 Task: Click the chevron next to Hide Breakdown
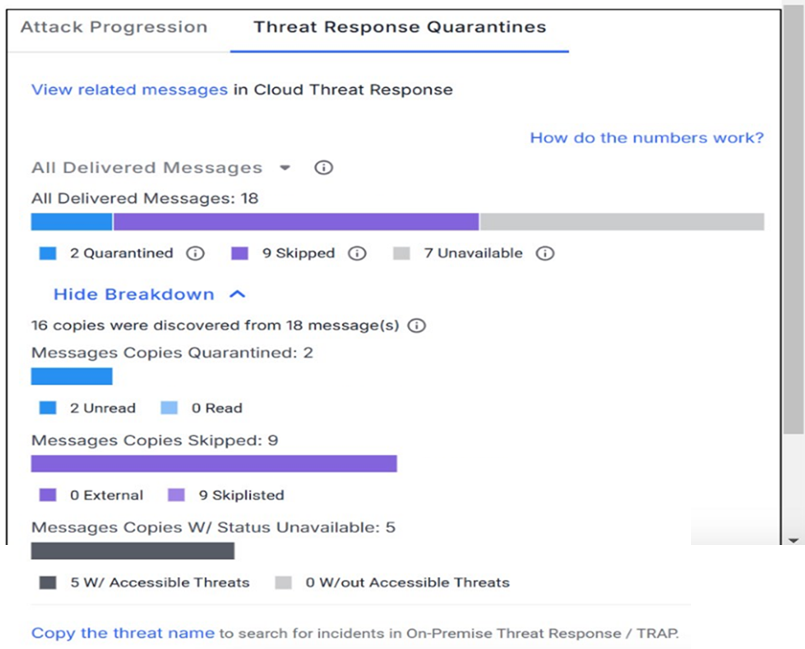tap(237, 294)
